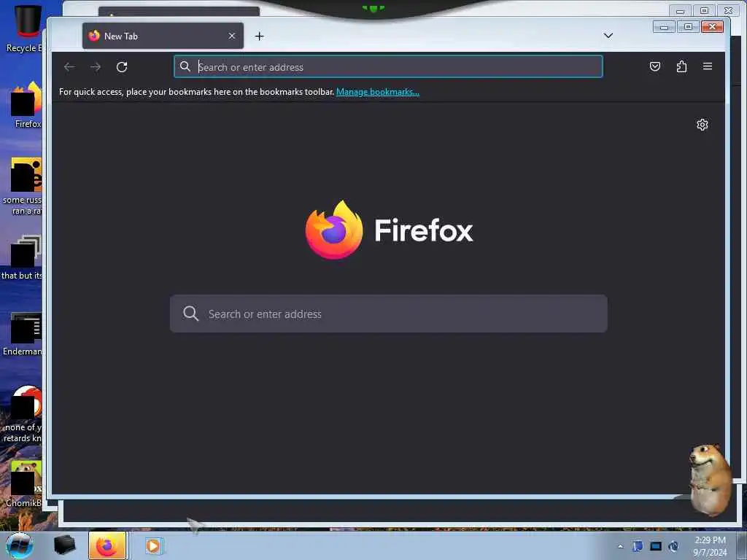
Task: Open the Firefox hamburger application menu
Action: [x=708, y=66]
